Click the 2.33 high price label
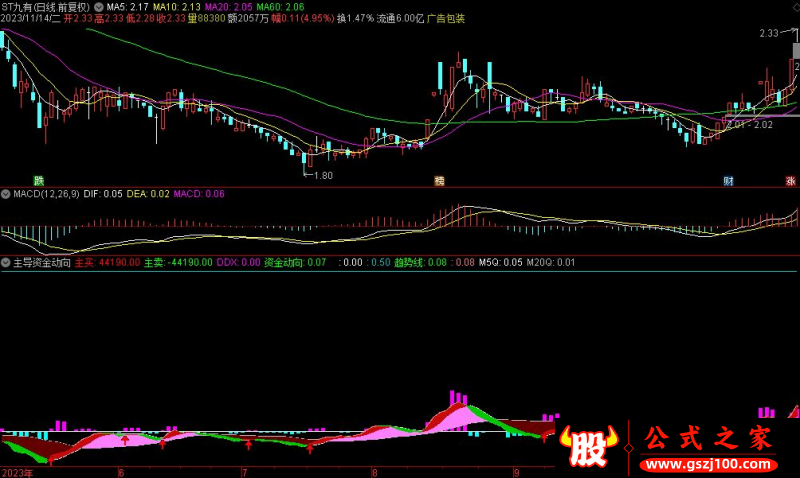 tap(769, 33)
